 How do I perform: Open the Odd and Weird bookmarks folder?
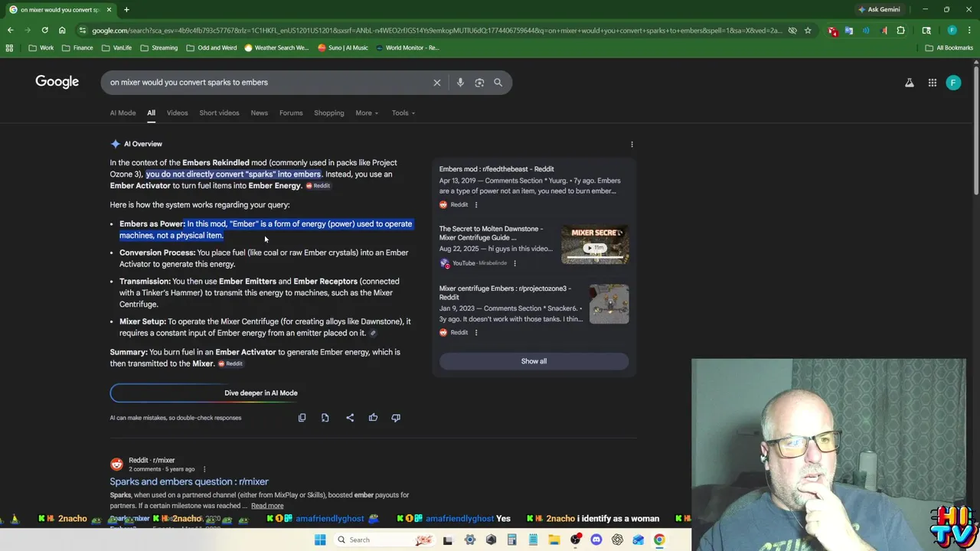[x=211, y=47]
